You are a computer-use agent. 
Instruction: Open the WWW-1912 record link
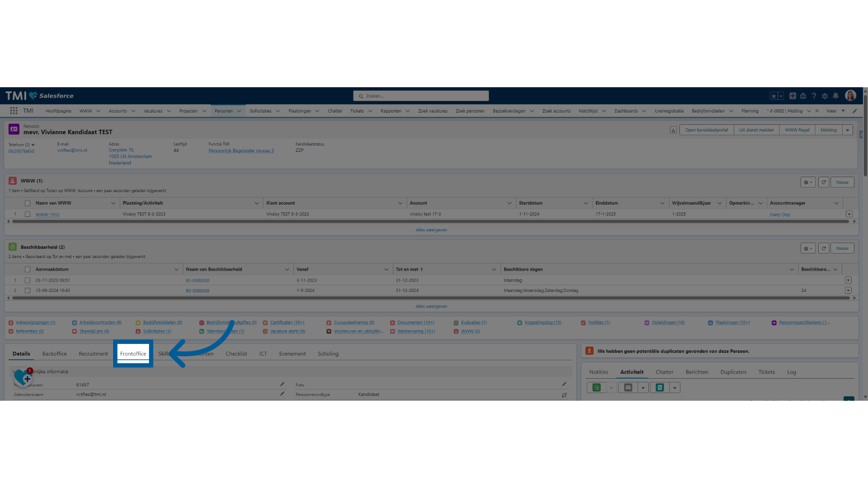click(x=47, y=215)
